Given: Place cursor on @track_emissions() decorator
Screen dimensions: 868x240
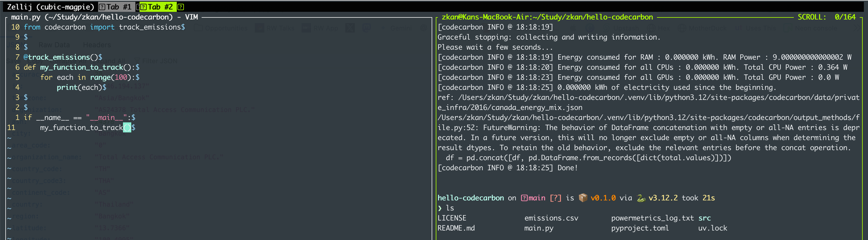Looking at the screenshot, I should pyautogui.click(x=63, y=57).
